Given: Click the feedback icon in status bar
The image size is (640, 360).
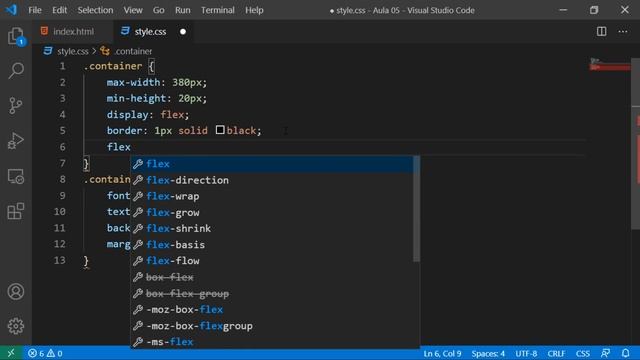Looking at the screenshot, I should [605, 353].
